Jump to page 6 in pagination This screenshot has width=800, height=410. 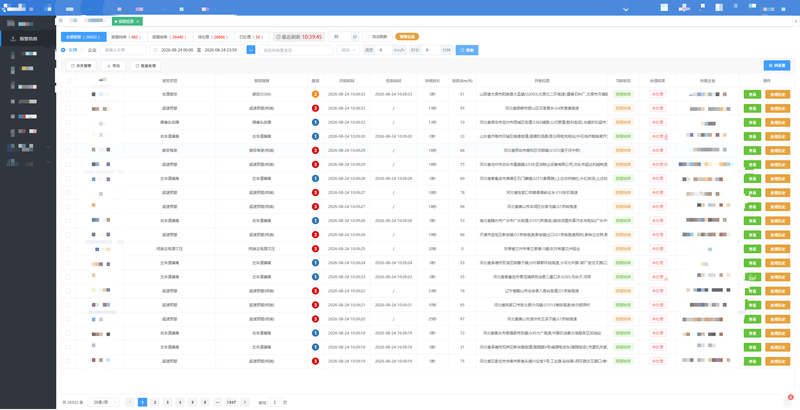coord(205,402)
